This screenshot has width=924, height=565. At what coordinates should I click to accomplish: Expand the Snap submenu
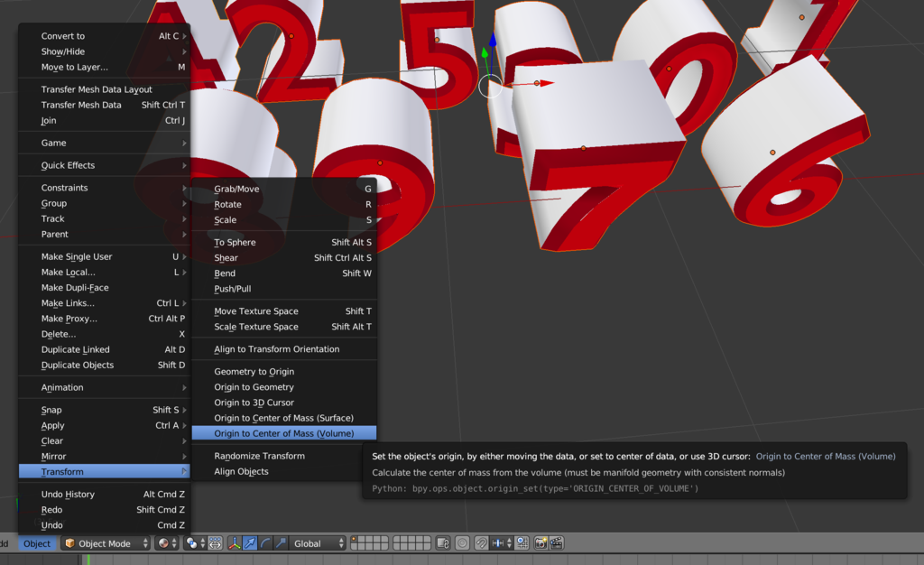[105, 410]
